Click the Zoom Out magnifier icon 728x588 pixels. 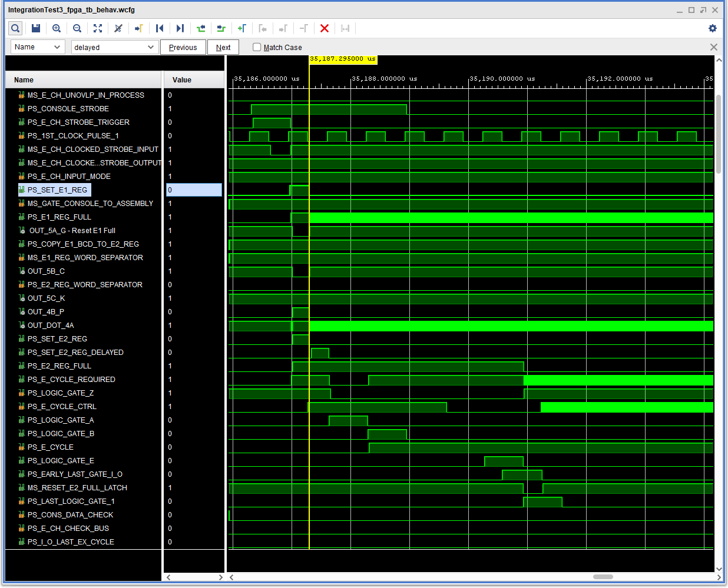tap(77, 28)
